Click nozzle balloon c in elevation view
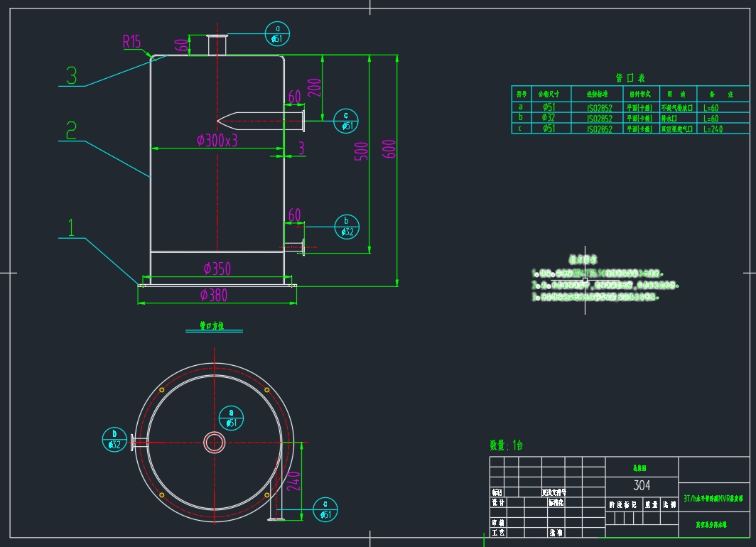This screenshot has height=547, width=756. (x=346, y=121)
